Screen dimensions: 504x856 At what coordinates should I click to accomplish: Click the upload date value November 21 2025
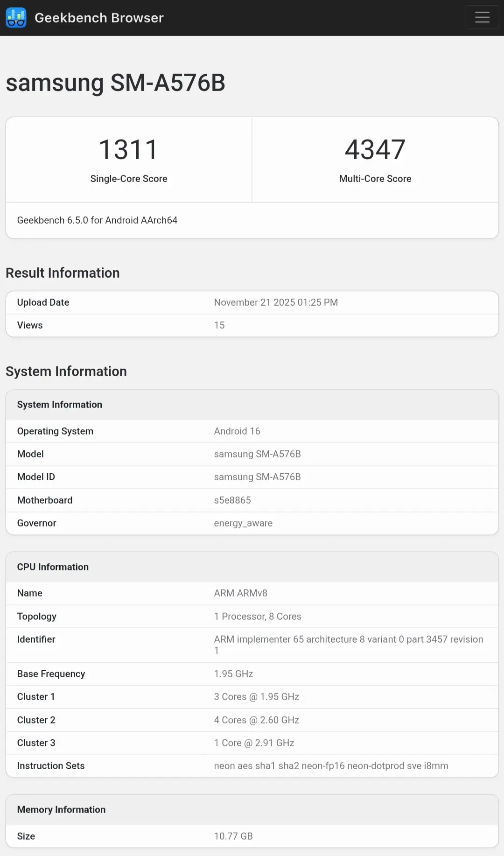click(276, 302)
